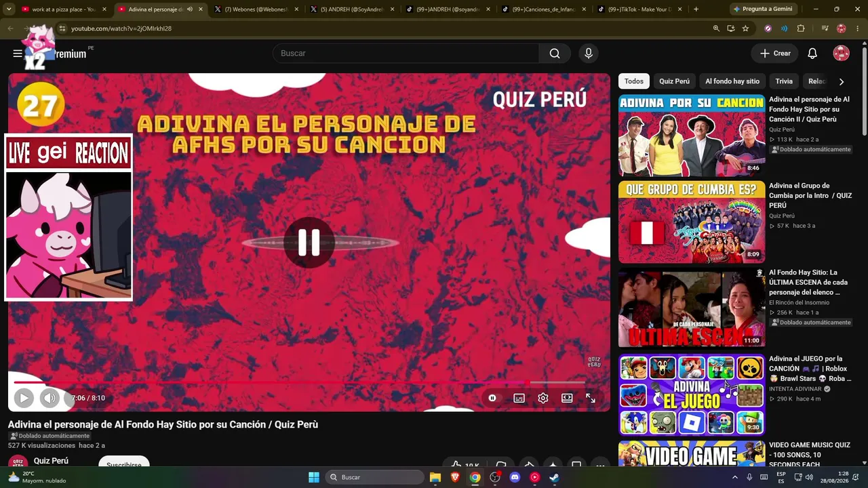Close the 'work at a pizza place' tab
868x488 pixels.
(x=104, y=9)
